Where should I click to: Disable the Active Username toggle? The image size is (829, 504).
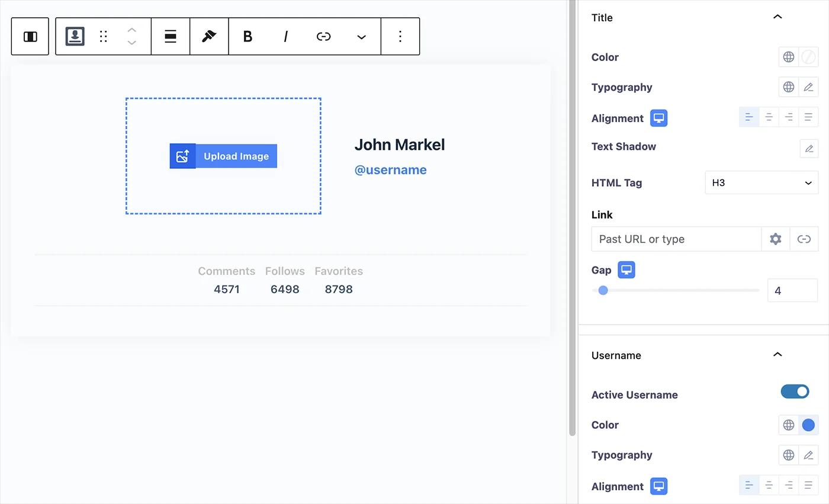(x=795, y=391)
